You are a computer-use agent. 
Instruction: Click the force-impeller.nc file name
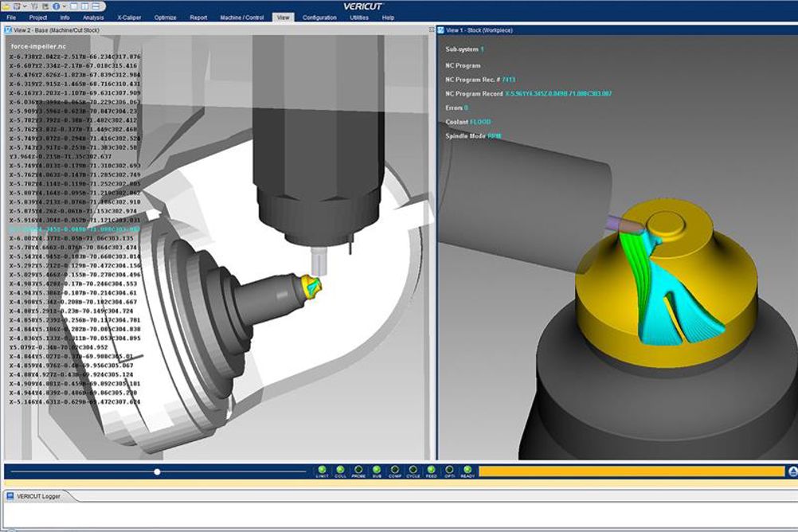tap(39, 46)
